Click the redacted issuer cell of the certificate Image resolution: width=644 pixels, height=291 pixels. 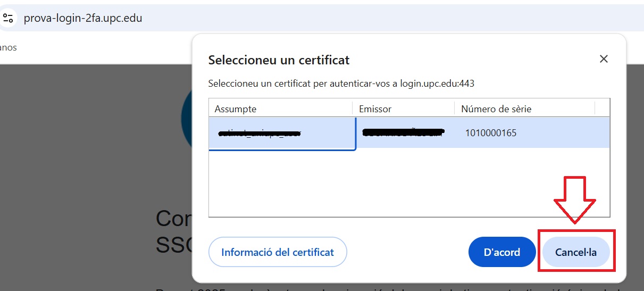pos(403,132)
